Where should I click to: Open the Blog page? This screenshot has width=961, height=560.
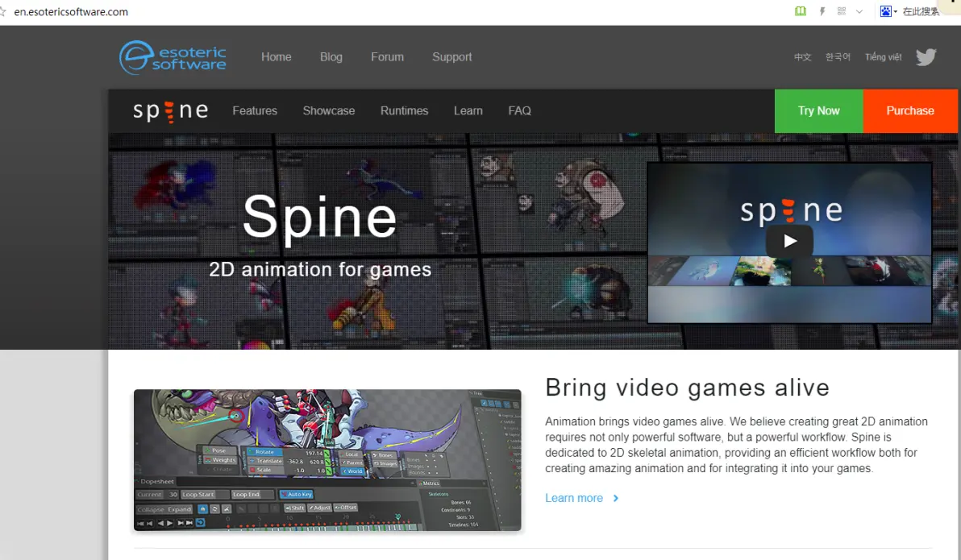pos(331,57)
